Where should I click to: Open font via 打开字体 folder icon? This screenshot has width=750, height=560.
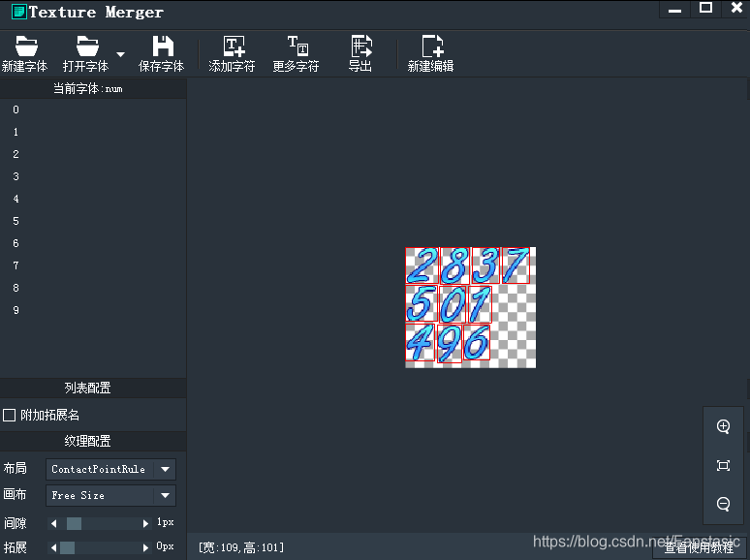[x=87, y=47]
